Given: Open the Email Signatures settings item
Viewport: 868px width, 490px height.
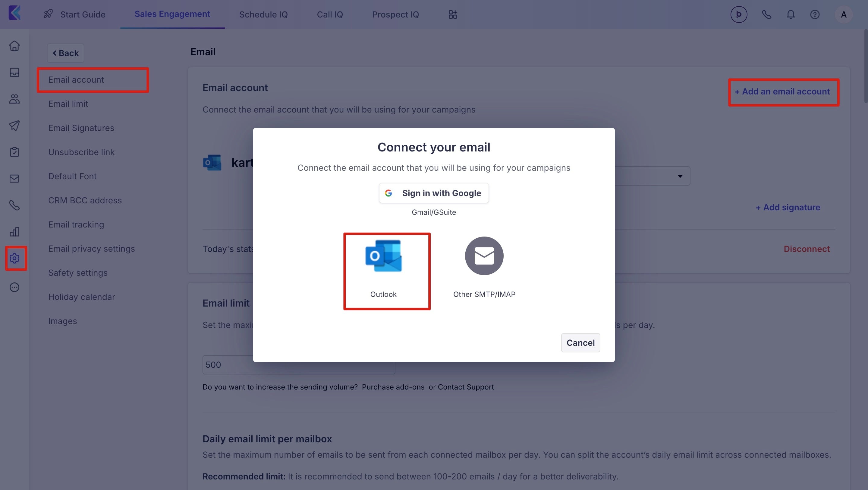Looking at the screenshot, I should point(81,128).
